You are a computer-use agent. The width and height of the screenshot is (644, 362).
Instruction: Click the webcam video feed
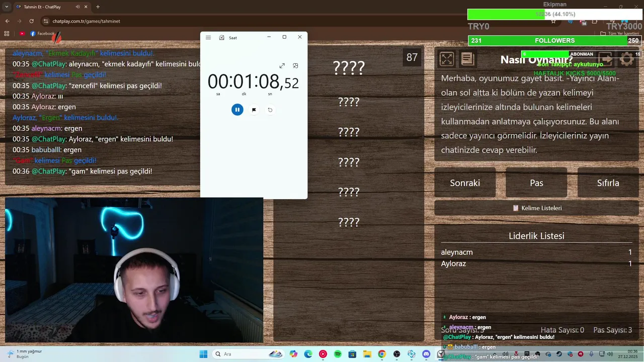[x=134, y=270]
